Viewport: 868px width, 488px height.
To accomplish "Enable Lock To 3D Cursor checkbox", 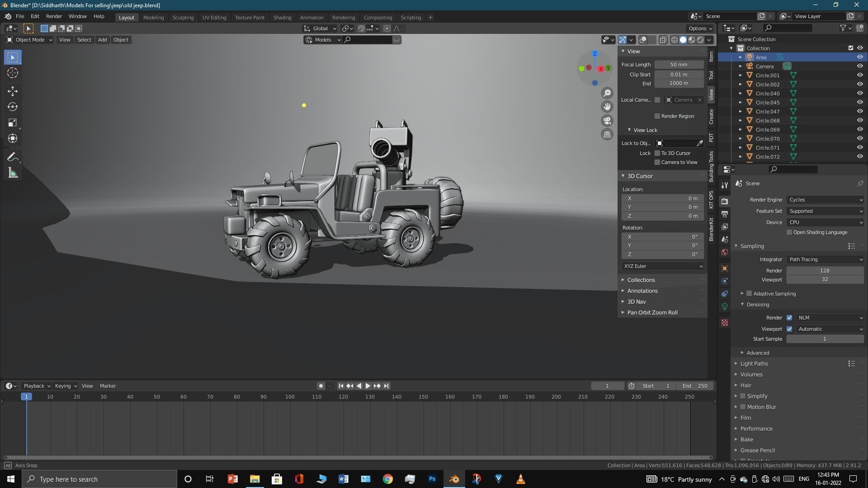I will [x=657, y=153].
